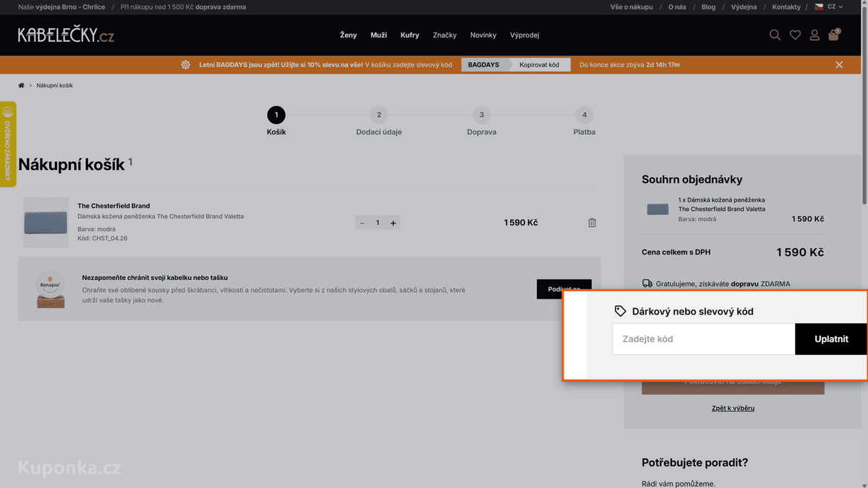Image resolution: width=868 pixels, height=488 pixels.
Task: Click the Potřebujete poradit? heading
Action: tap(694, 463)
